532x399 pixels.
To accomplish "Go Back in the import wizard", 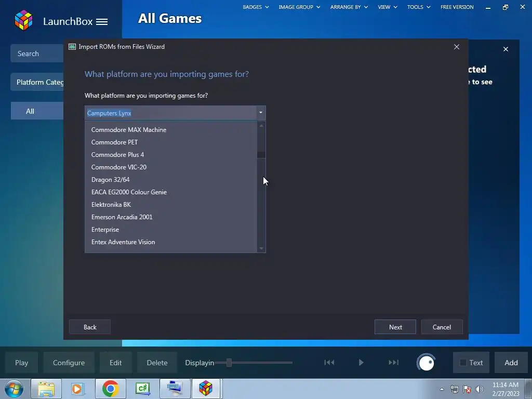I will click(90, 327).
